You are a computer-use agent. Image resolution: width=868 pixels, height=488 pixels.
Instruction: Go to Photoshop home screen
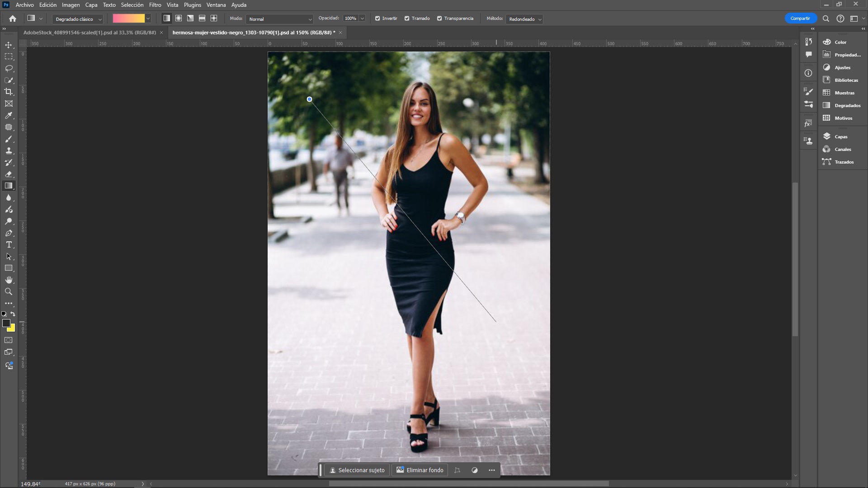pyautogui.click(x=13, y=19)
